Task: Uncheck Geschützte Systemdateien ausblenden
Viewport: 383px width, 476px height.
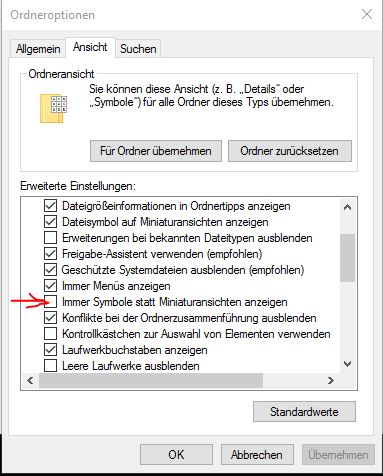Action: click(x=50, y=270)
